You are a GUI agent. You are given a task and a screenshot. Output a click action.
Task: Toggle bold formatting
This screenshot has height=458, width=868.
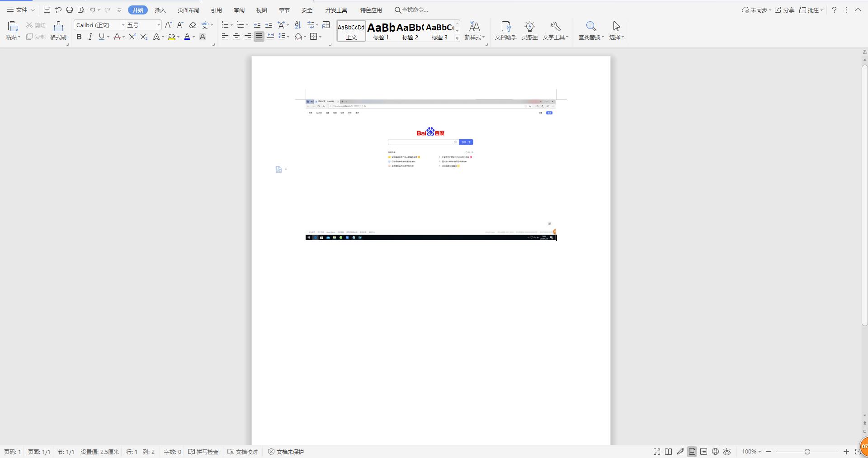click(x=79, y=37)
